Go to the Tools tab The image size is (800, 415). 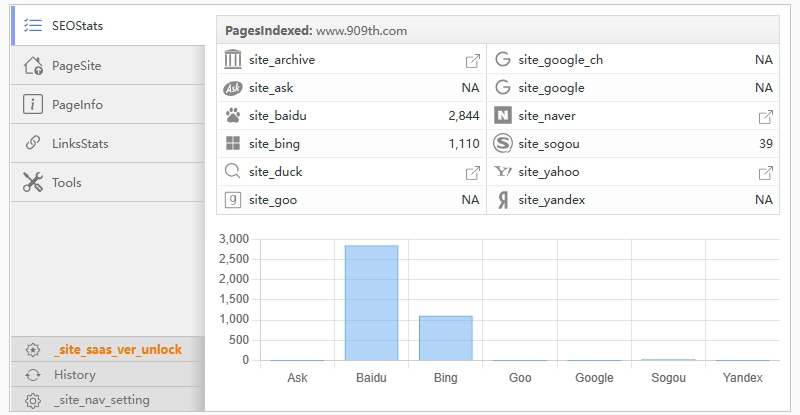(67, 183)
